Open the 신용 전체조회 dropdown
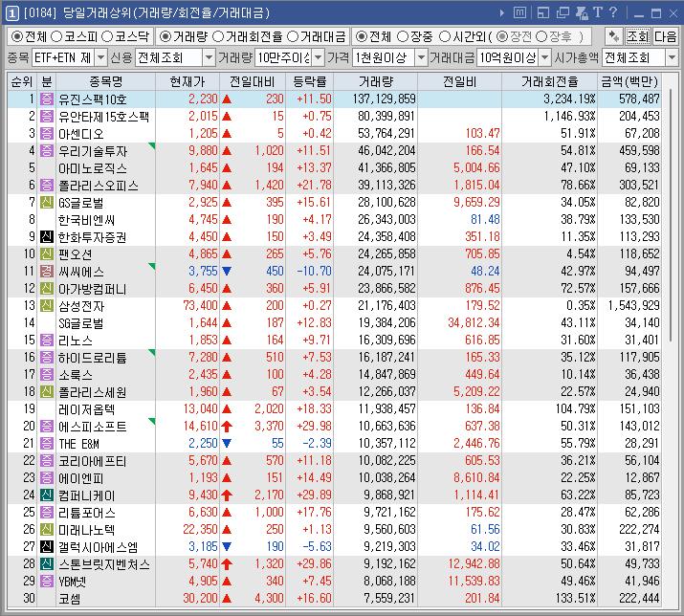Image resolution: width=684 pixels, height=616 pixels. coord(209,57)
